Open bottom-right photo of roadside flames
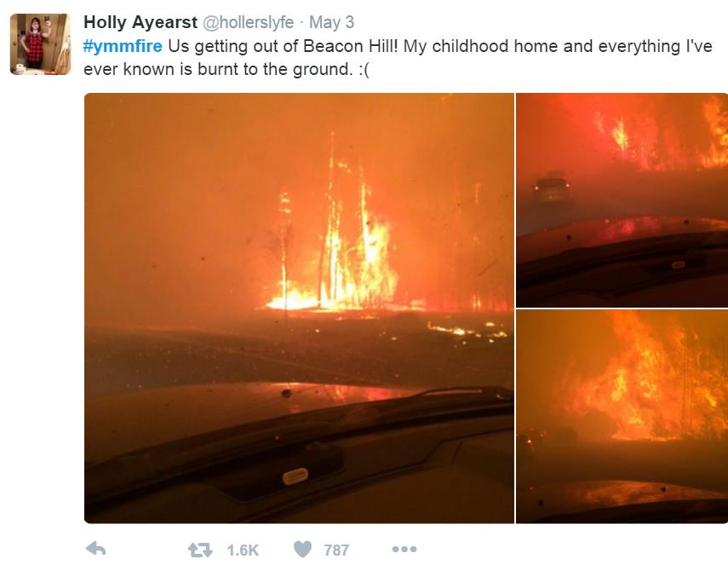The image size is (728, 565). pyautogui.click(x=622, y=417)
